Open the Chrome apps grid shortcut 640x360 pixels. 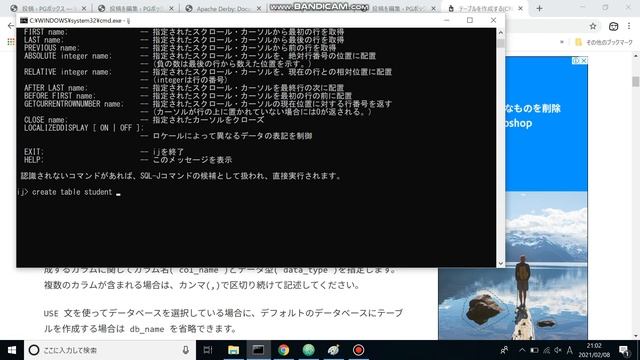[11, 42]
